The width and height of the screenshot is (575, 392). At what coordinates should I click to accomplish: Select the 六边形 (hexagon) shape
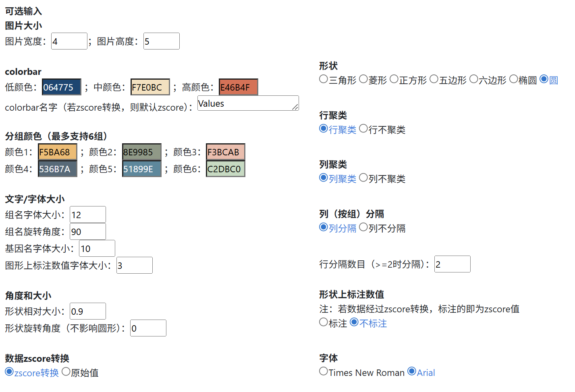coord(474,79)
